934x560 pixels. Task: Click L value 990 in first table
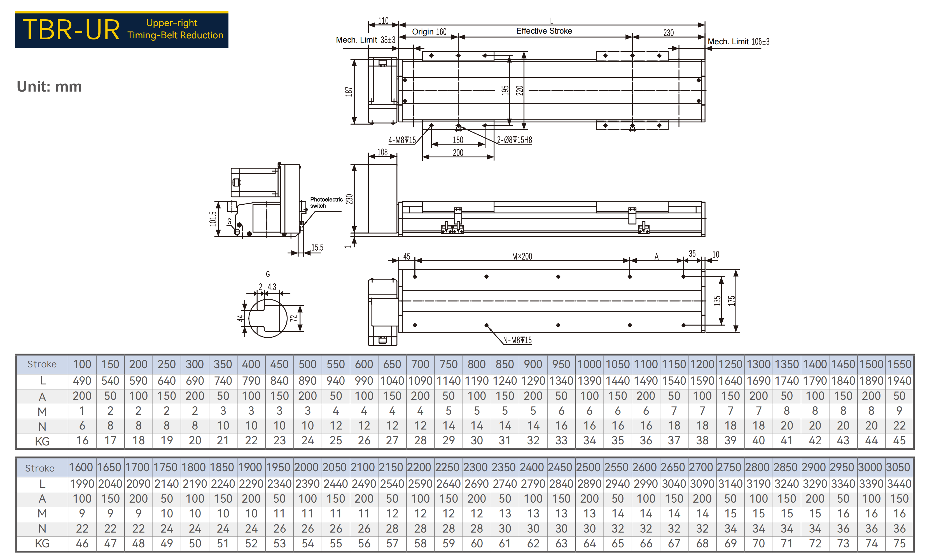tap(364, 381)
